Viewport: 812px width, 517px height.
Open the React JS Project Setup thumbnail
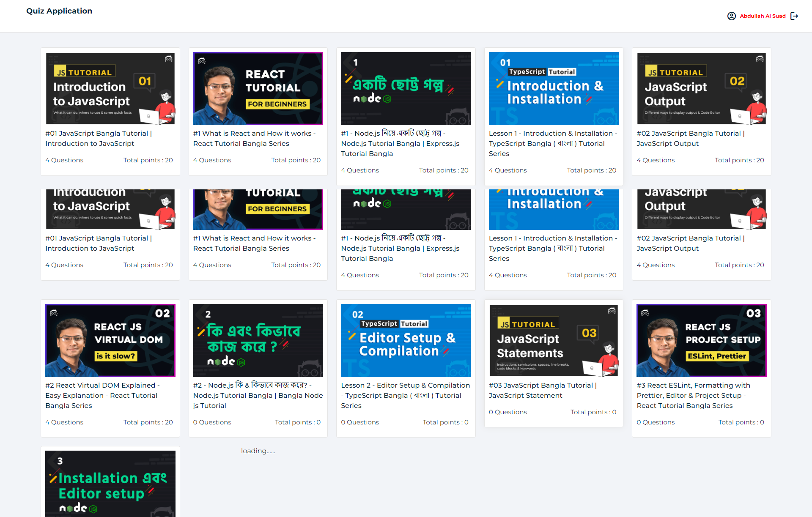point(701,340)
